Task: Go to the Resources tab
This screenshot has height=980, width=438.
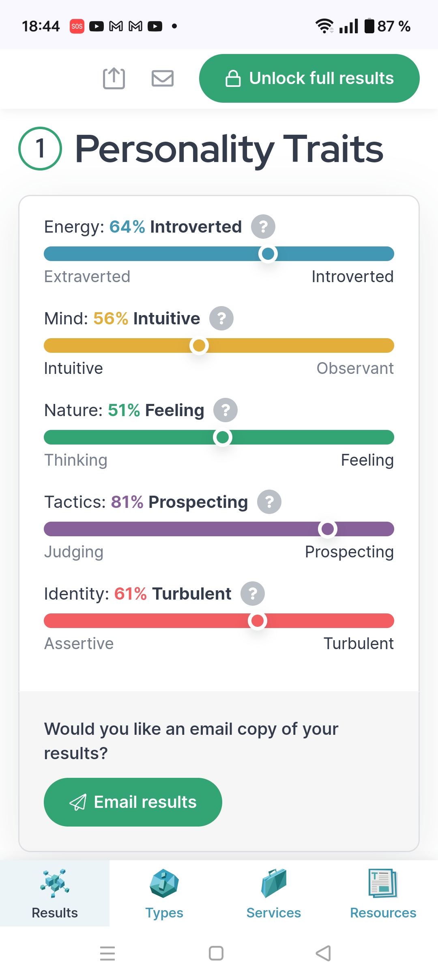Action: (x=383, y=893)
